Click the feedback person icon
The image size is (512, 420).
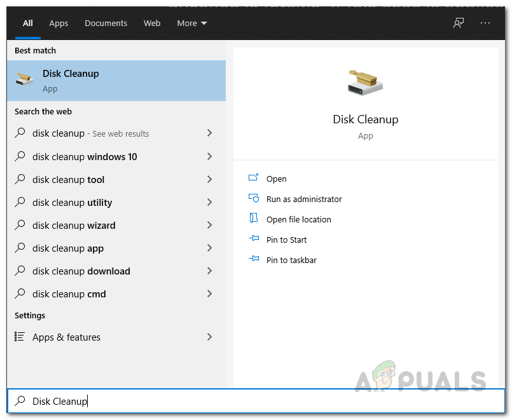[459, 23]
